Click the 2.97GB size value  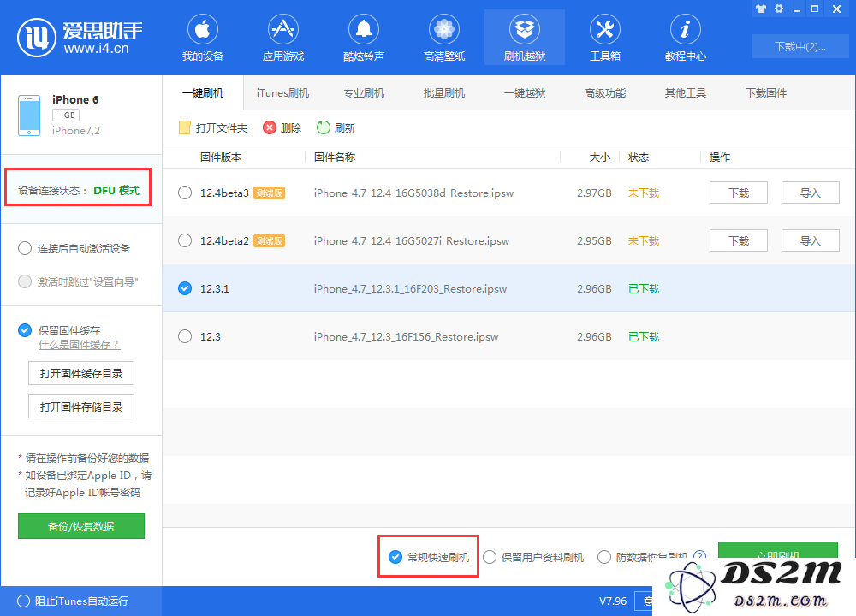pyautogui.click(x=594, y=192)
